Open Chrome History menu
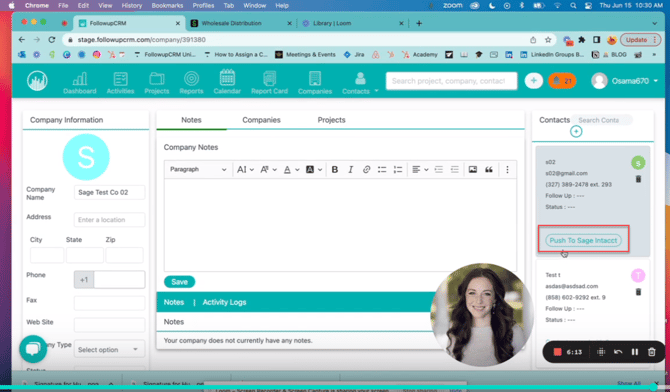The image size is (670, 392). pyautogui.click(x=132, y=6)
